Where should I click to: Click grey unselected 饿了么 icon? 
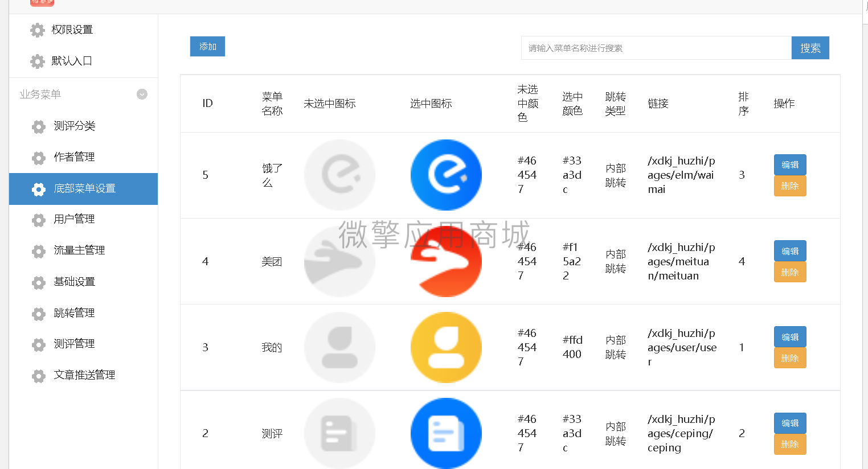[x=339, y=175]
